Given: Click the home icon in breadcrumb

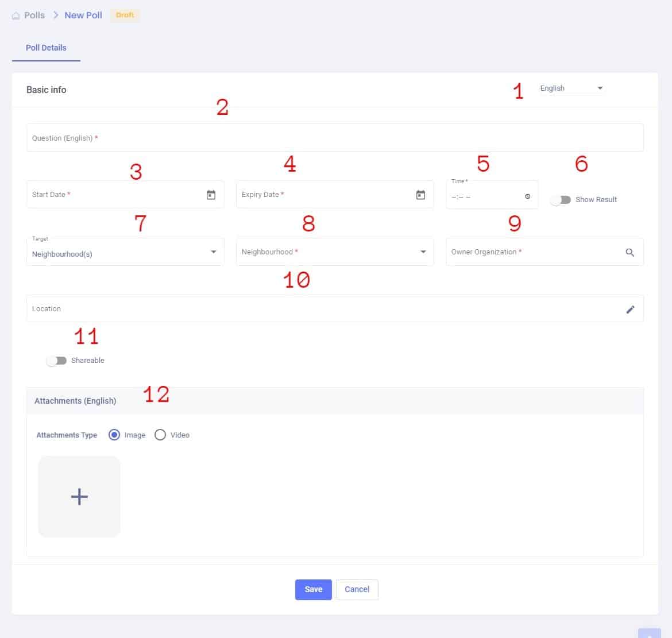Looking at the screenshot, I should 16,16.
